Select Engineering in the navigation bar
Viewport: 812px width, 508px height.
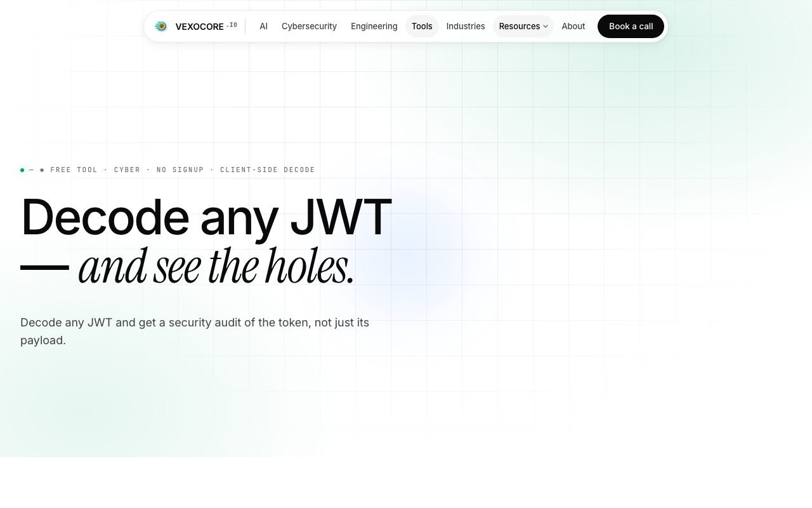[x=374, y=26]
